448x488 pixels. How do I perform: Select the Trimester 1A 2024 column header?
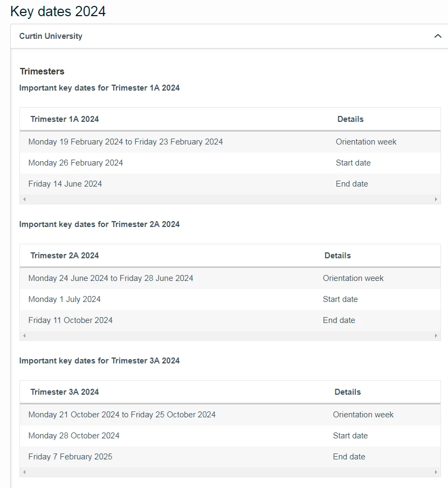(x=65, y=119)
